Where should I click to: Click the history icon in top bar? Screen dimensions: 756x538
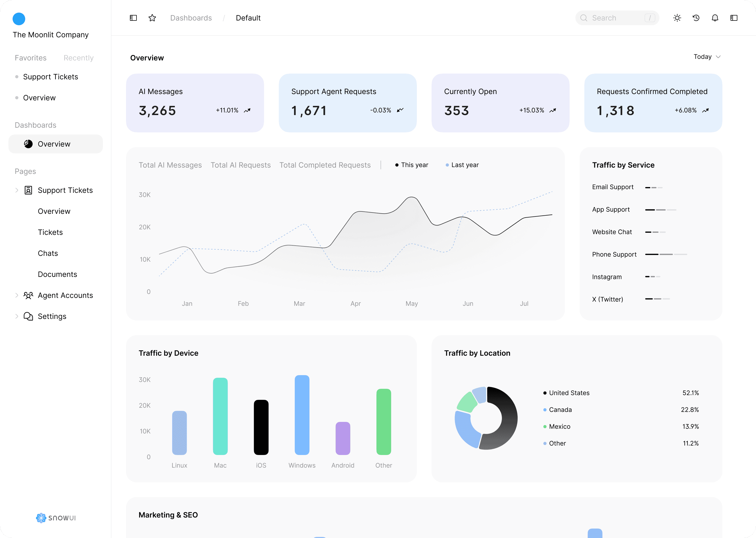tap(696, 18)
